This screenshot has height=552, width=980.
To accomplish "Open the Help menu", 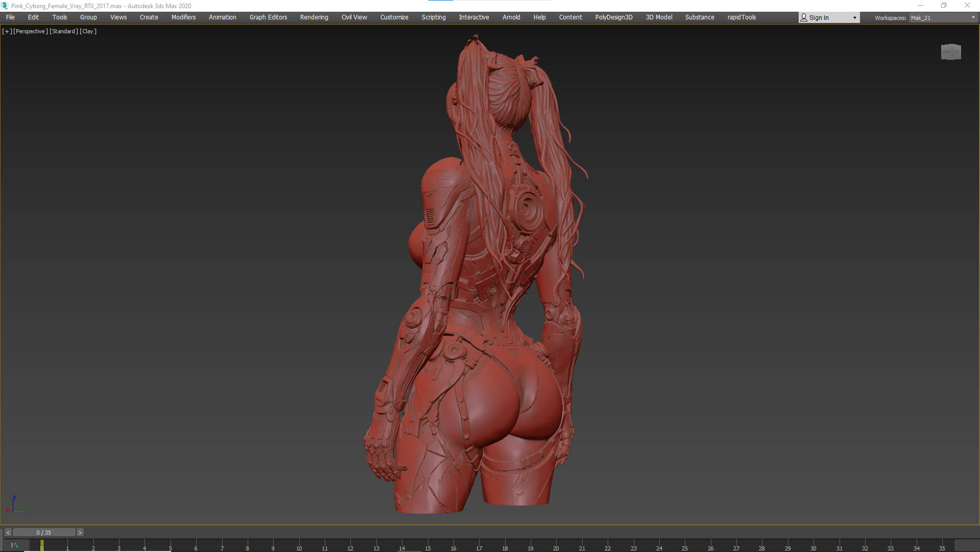I will click(x=540, y=17).
